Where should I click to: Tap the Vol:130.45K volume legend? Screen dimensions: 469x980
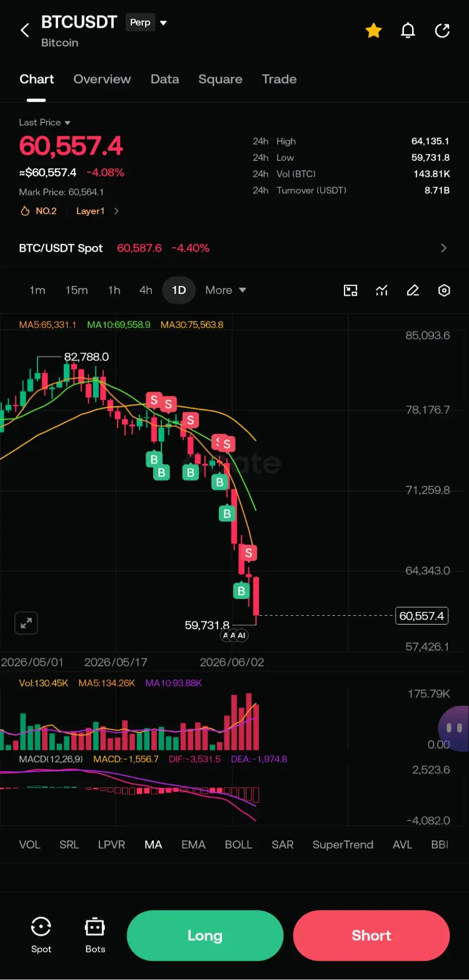43,683
